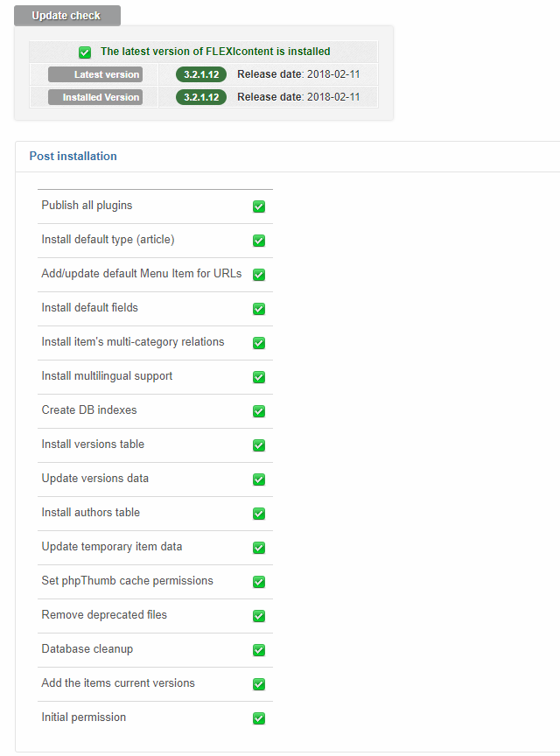560x756 pixels.
Task: Click green check icon beside latest version message
Action: click(x=85, y=52)
